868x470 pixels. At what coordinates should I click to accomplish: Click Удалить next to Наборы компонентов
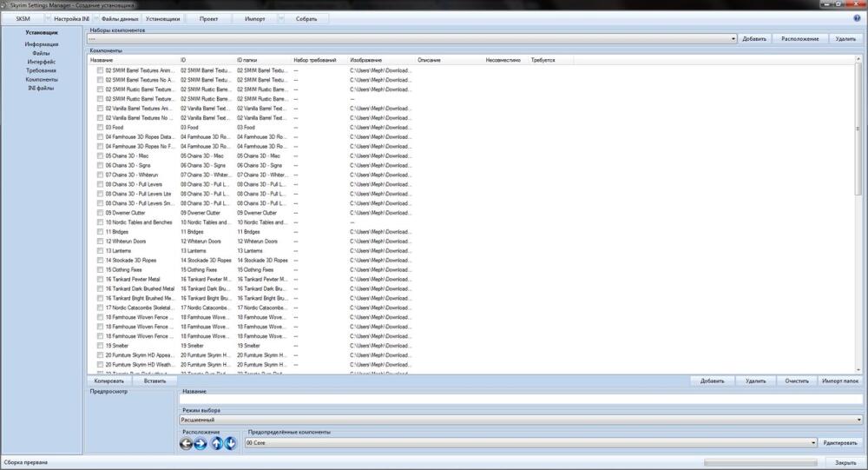coord(845,39)
